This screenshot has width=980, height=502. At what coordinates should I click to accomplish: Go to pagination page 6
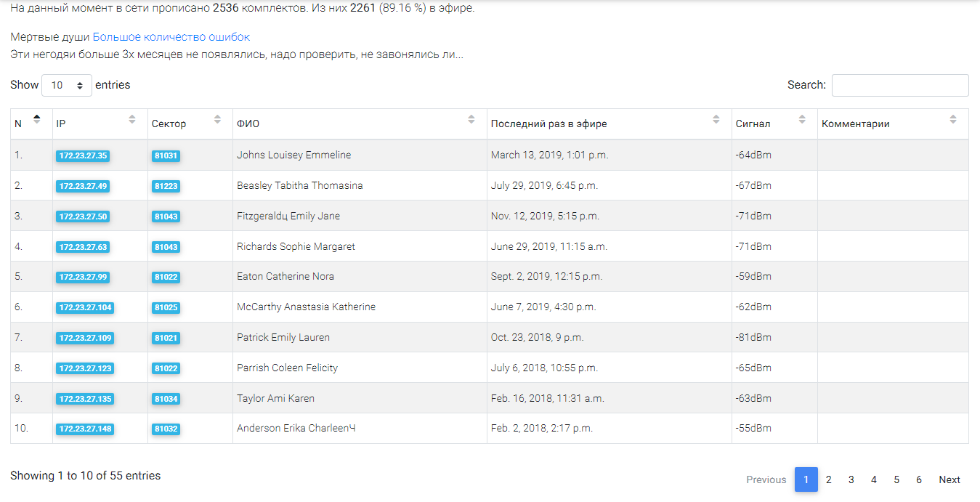click(x=919, y=479)
